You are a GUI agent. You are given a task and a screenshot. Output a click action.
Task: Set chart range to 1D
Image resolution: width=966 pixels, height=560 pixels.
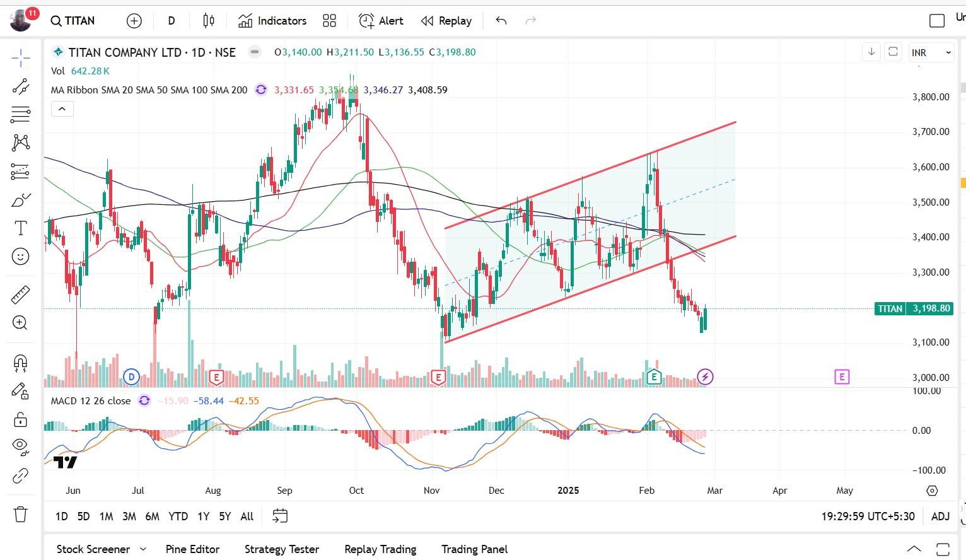coord(62,516)
